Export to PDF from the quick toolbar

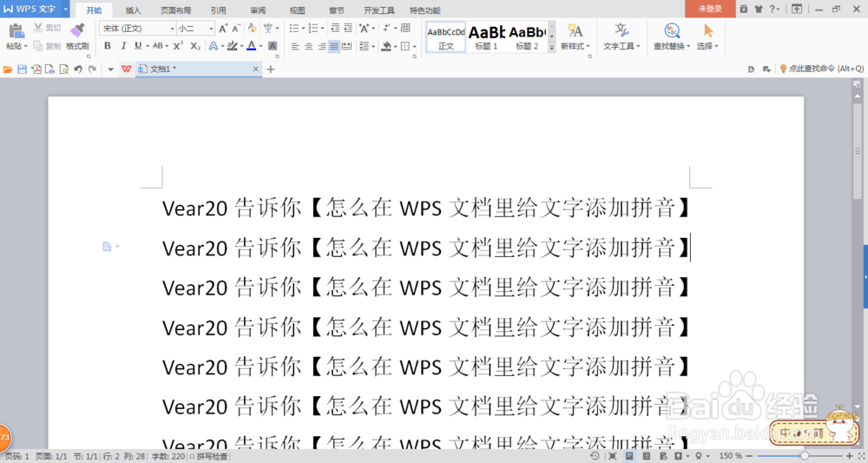click(x=36, y=69)
